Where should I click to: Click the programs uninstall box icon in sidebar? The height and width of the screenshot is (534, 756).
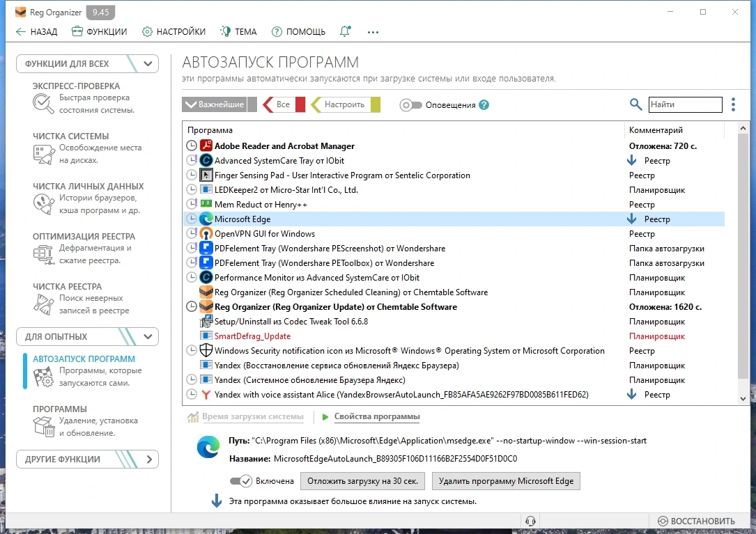[x=43, y=427]
